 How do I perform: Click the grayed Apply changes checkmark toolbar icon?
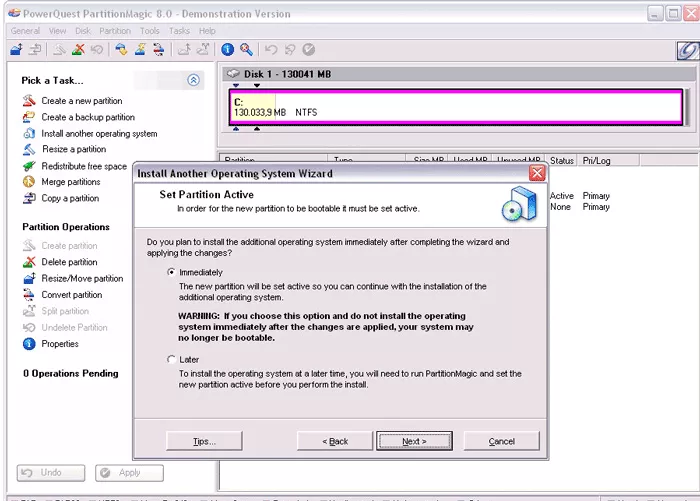click(x=308, y=49)
